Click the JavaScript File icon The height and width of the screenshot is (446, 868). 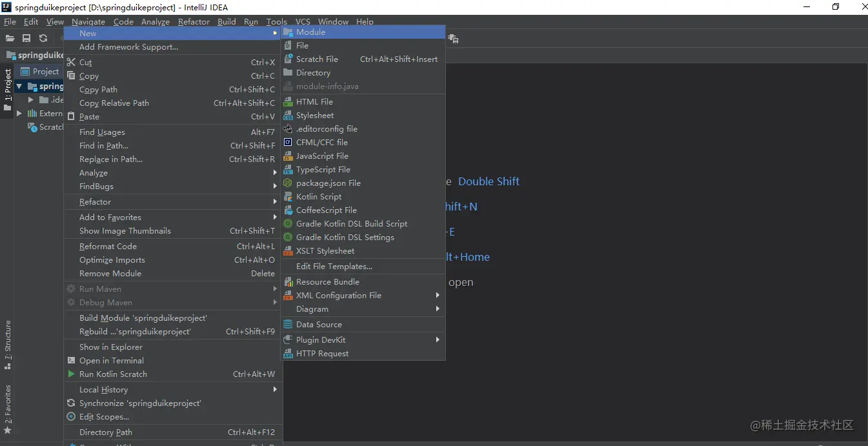pyautogui.click(x=288, y=156)
